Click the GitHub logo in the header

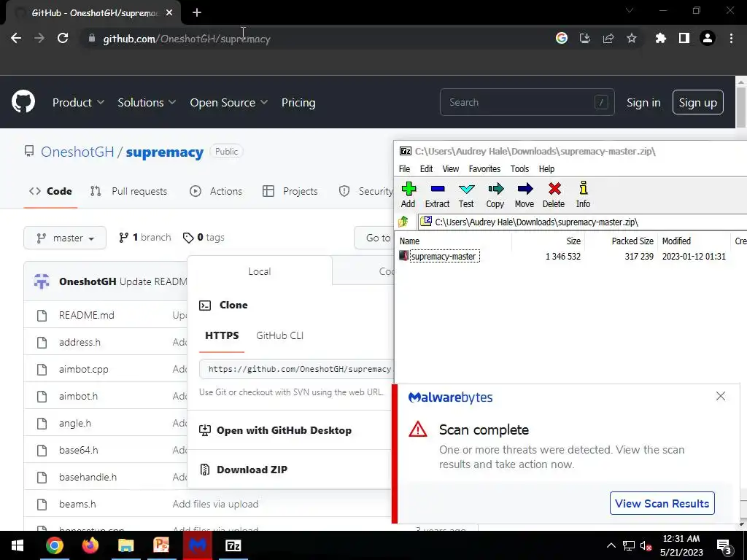pos(23,102)
